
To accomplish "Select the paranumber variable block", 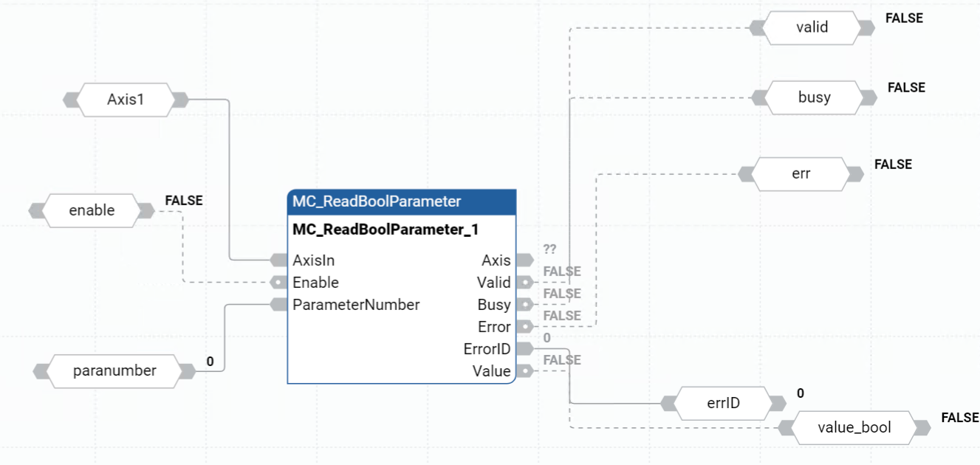I will (114, 371).
